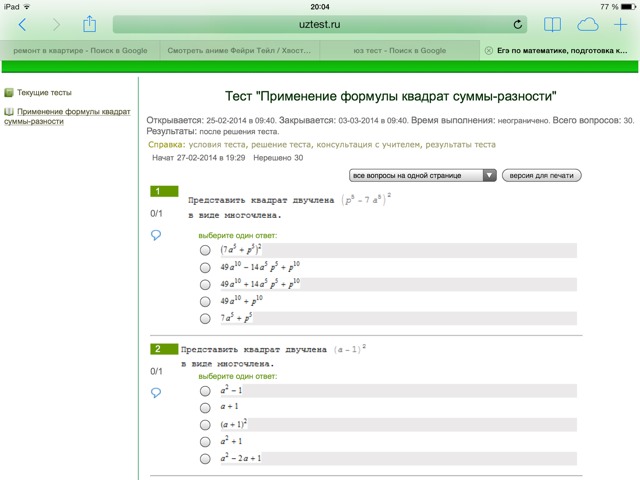Select answer a + 1 in question 2

[x=205, y=407]
